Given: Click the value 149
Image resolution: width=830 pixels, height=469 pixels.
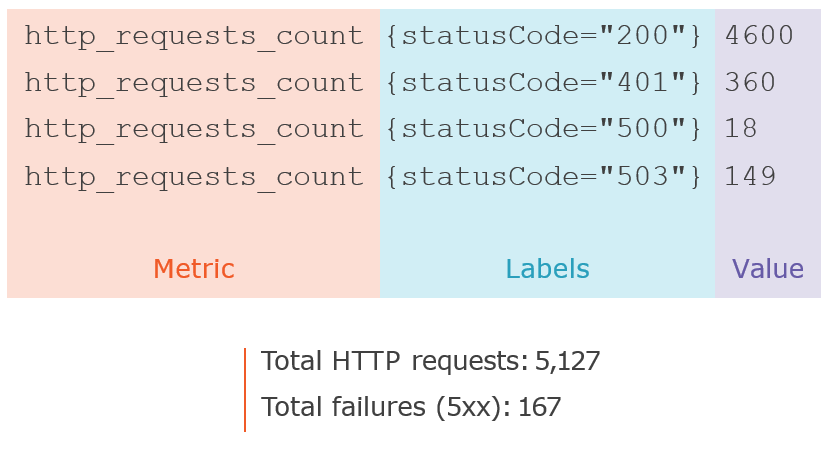Looking at the screenshot, I should (751, 177).
